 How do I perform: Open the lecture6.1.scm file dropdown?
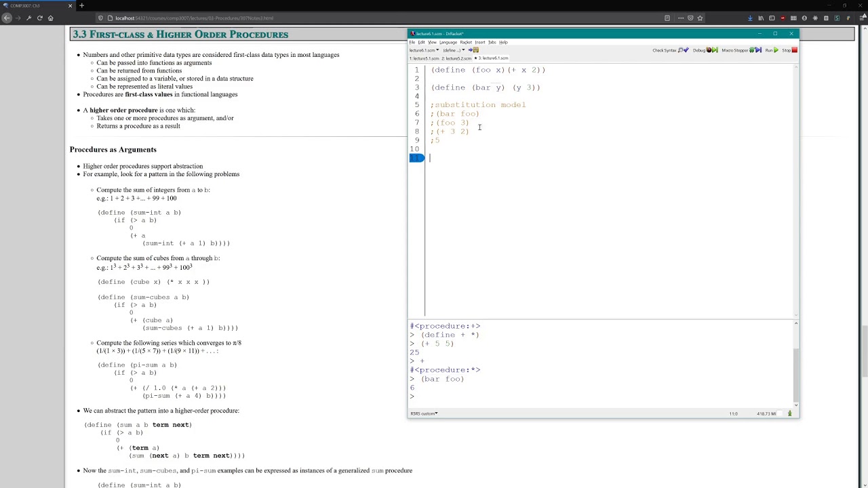coord(424,50)
